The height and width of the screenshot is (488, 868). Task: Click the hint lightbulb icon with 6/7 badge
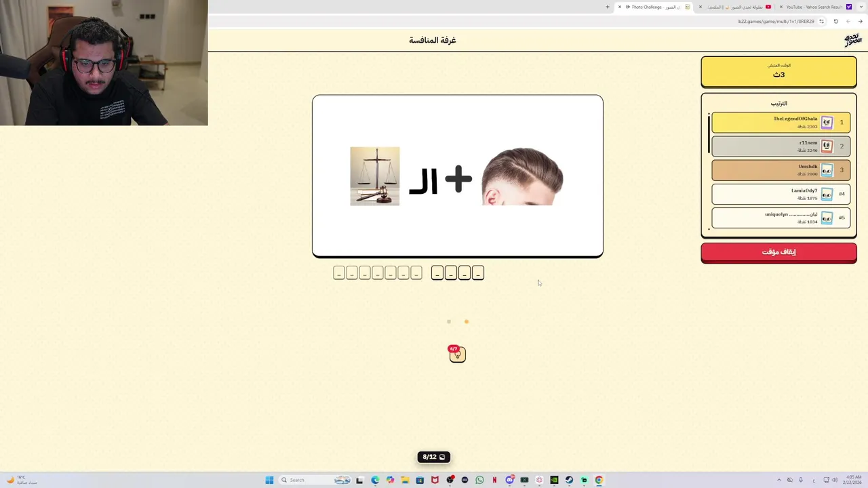[x=458, y=354]
